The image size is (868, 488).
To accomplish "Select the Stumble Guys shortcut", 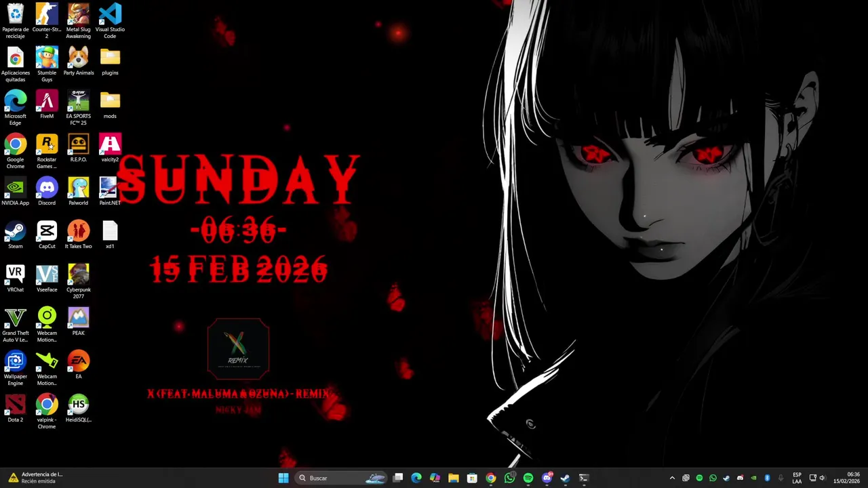I will pos(47,64).
